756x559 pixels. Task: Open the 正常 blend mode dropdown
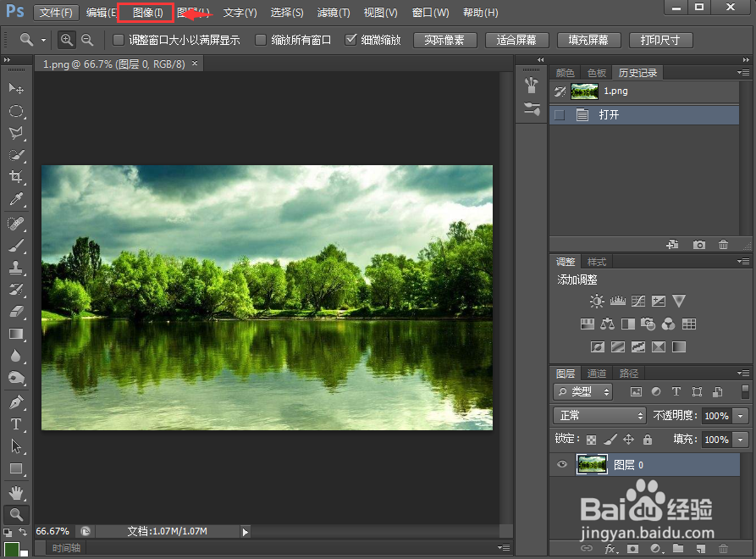[x=599, y=415]
